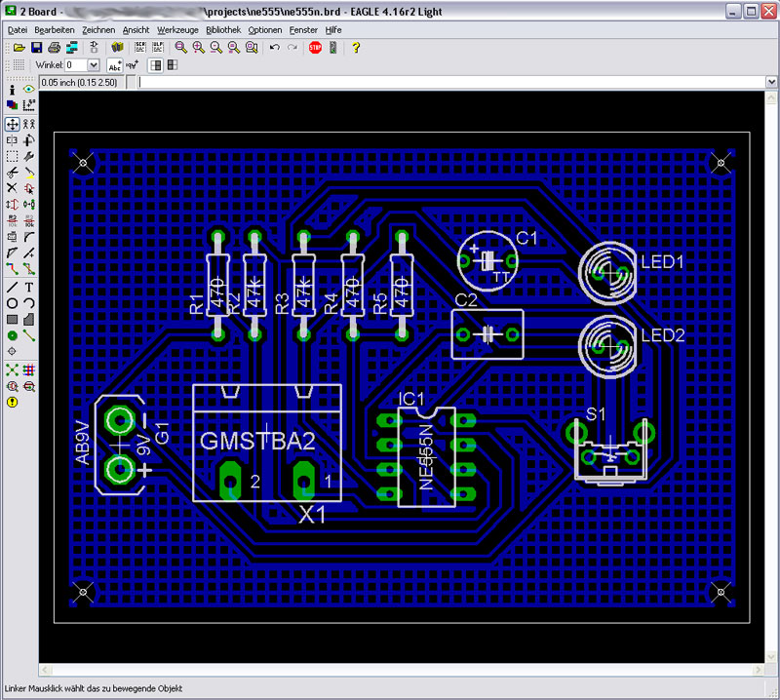Open the Winkel angle dropdown
This screenshot has height=700, width=780.
pyautogui.click(x=93, y=65)
